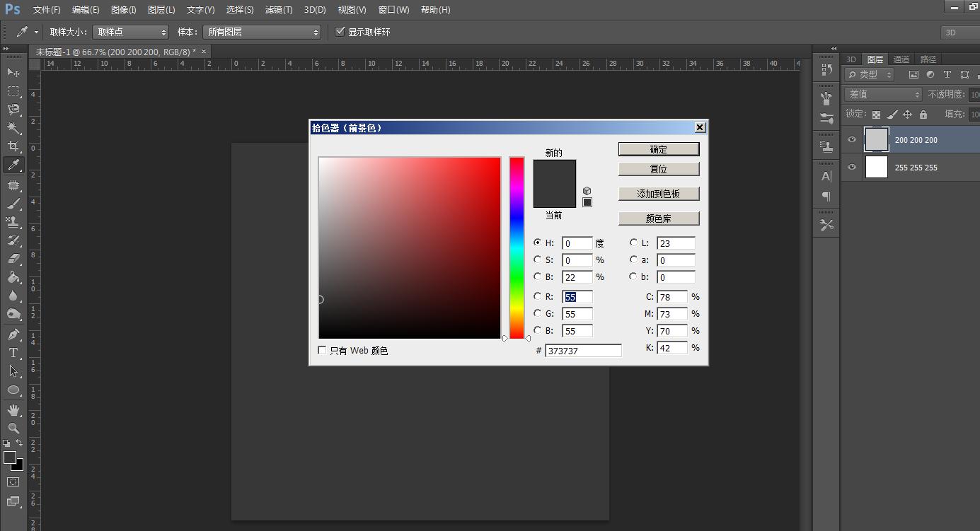Image resolution: width=980 pixels, height=531 pixels.
Task: Open the 滤镜(T) menu
Action: tap(278, 10)
